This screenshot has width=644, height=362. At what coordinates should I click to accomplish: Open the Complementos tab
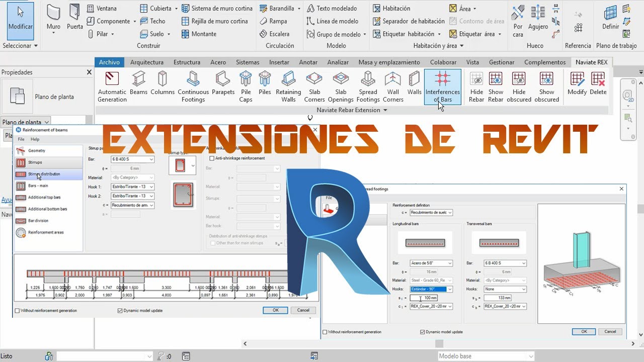[545, 62]
